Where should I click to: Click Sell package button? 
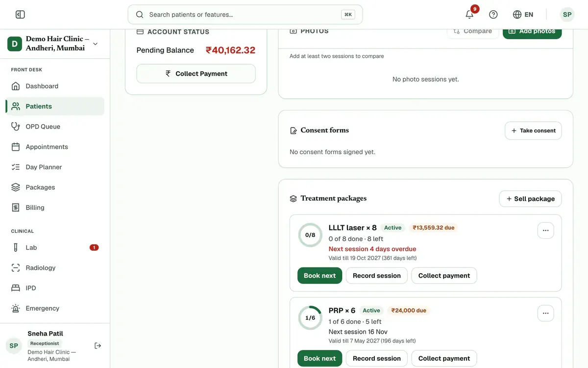pyautogui.click(x=530, y=199)
